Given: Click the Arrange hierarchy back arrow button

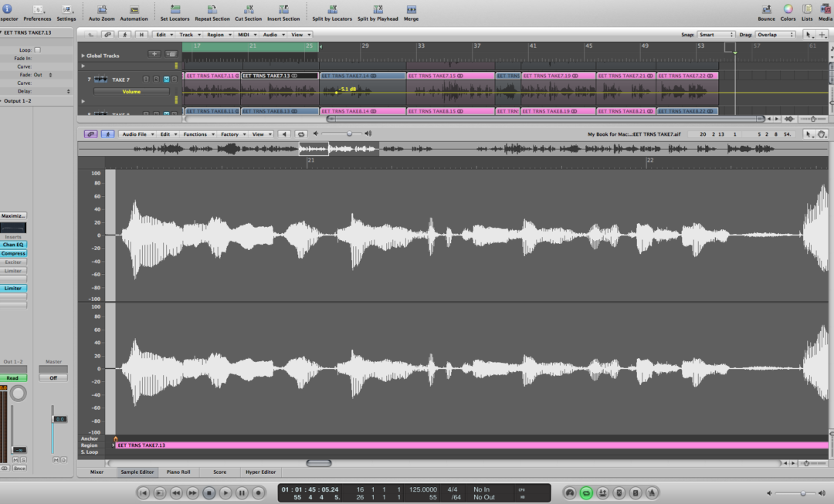Looking at the screenshot, I should point(91,35).
